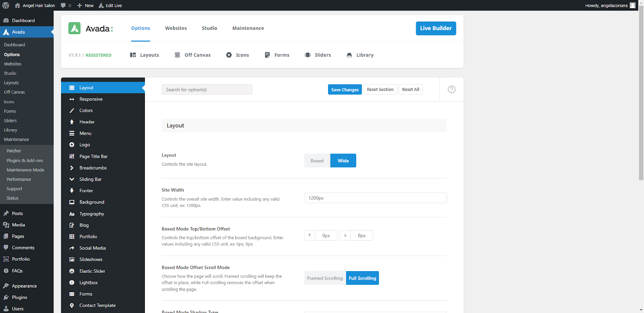
Task: Click the Sliders icon in the Avada toolbar
Action: click(x=308, y=55)
